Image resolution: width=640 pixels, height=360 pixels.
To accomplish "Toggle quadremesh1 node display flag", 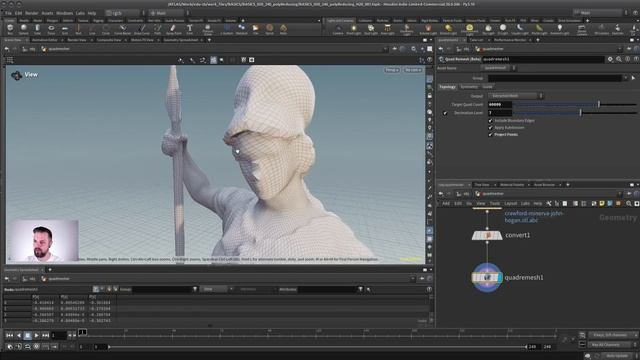I will pos(499,278).
